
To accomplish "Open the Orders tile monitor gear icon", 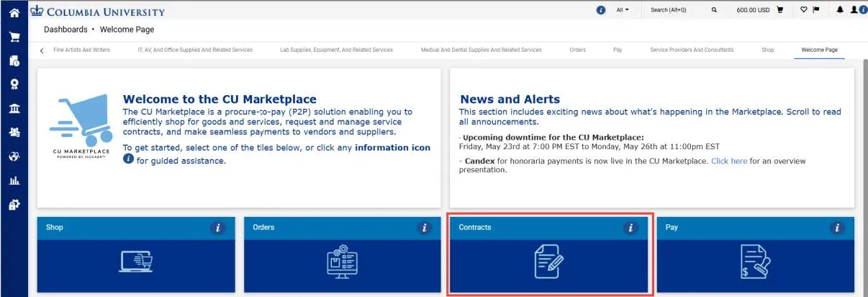I will coord(343,262).
